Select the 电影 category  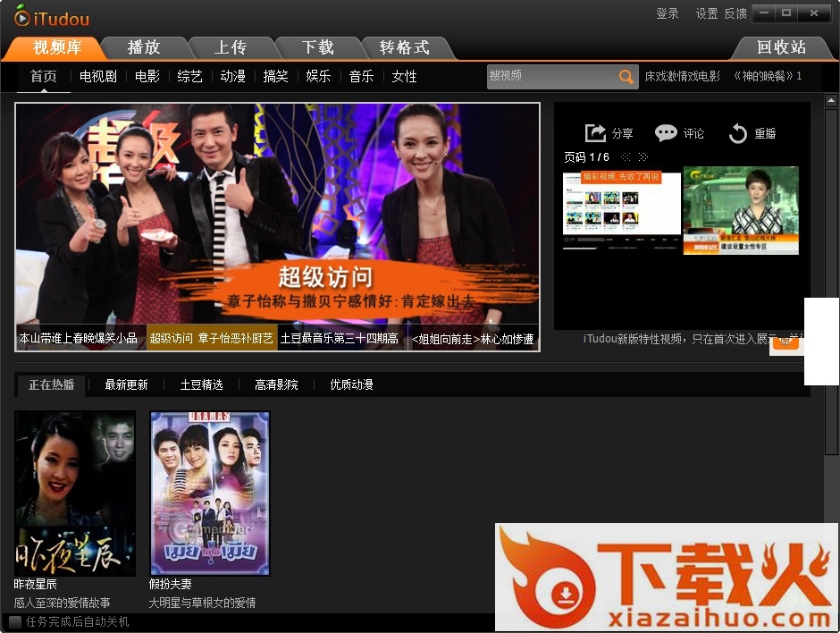pyautogui.click(x=147, y=77)
